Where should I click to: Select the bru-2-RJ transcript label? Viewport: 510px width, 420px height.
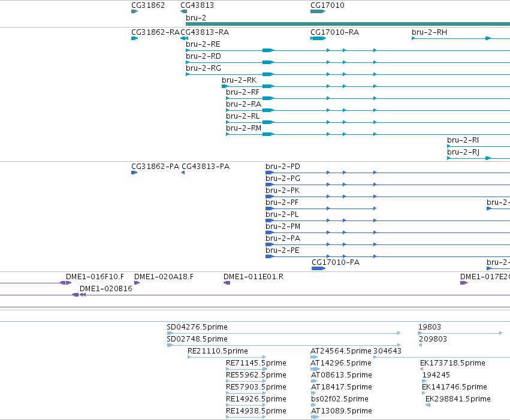463,152
